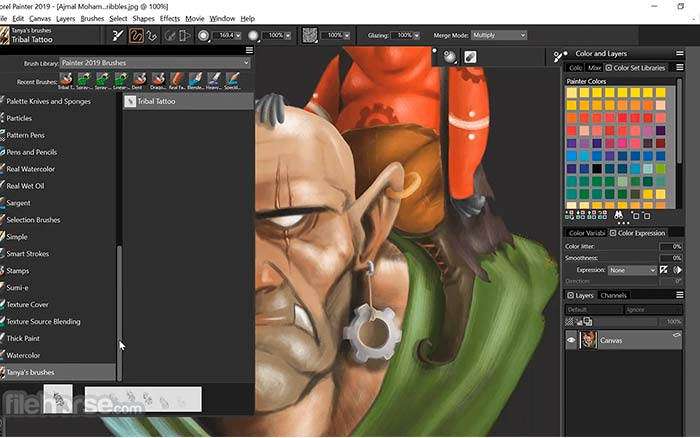Select the Straight Line Strokes icon
This screenshot has width=700, height=438.
pos(152,35)
